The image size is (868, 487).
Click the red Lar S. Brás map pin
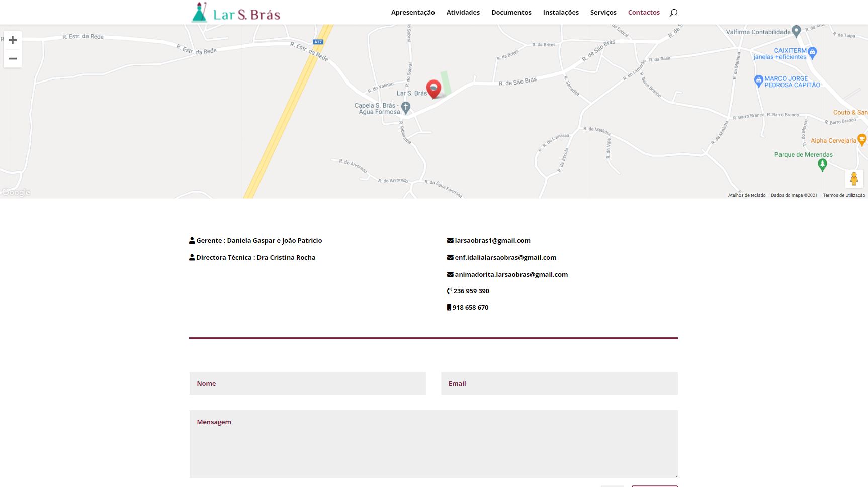click(433, 89)
